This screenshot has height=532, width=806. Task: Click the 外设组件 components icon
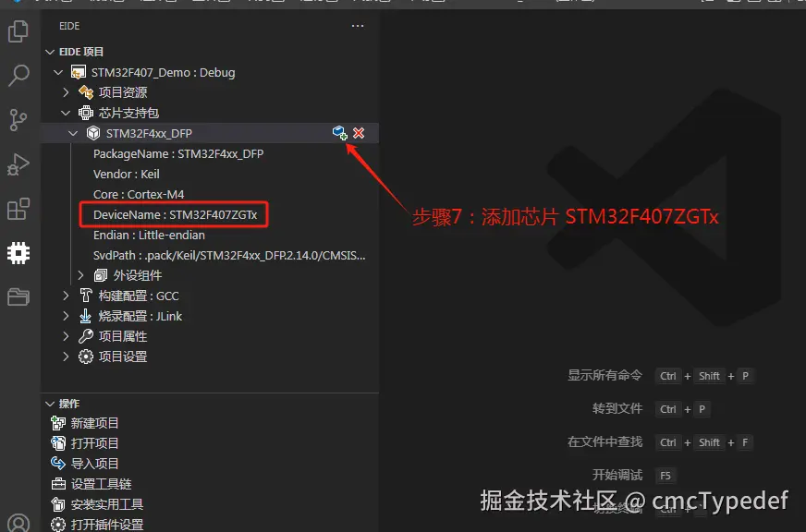[x=101, y=276]
